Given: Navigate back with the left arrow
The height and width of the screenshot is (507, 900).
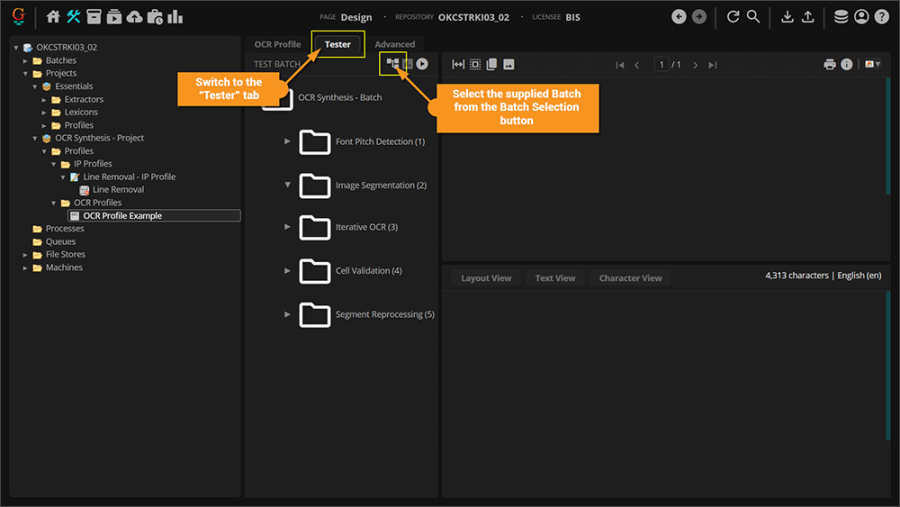Looking at the screenshot, I should click(x=678, y=17).
